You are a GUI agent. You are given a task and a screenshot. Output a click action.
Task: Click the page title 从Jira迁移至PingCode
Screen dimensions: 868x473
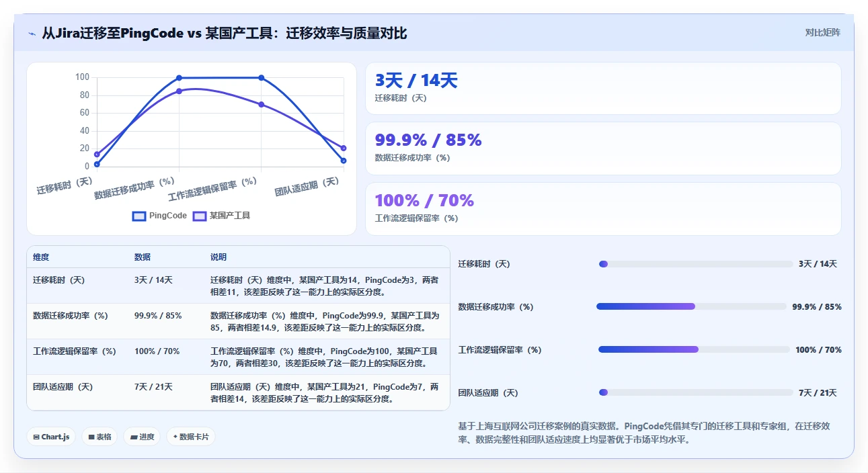pos(224,33)
